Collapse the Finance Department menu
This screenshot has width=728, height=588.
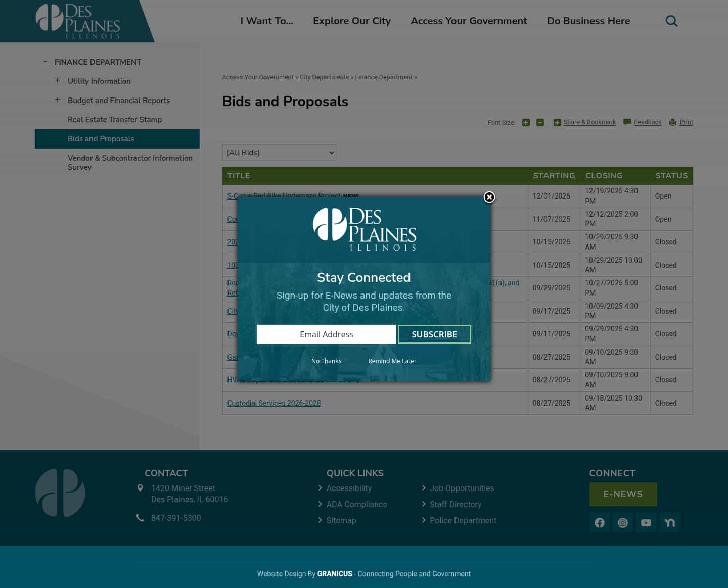45,61
